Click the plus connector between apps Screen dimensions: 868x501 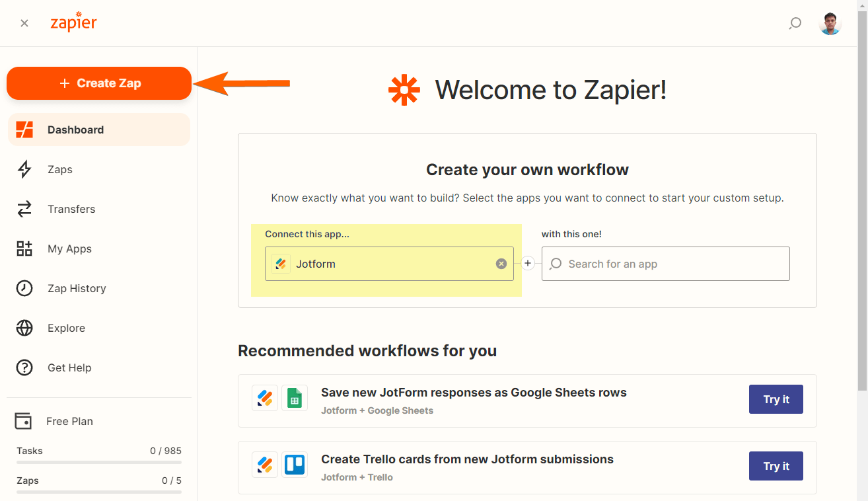pyautogui.click(x=528, y=264)
